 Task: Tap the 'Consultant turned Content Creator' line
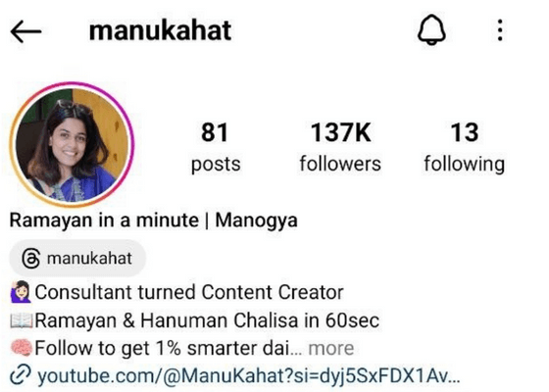coord(189,292)
